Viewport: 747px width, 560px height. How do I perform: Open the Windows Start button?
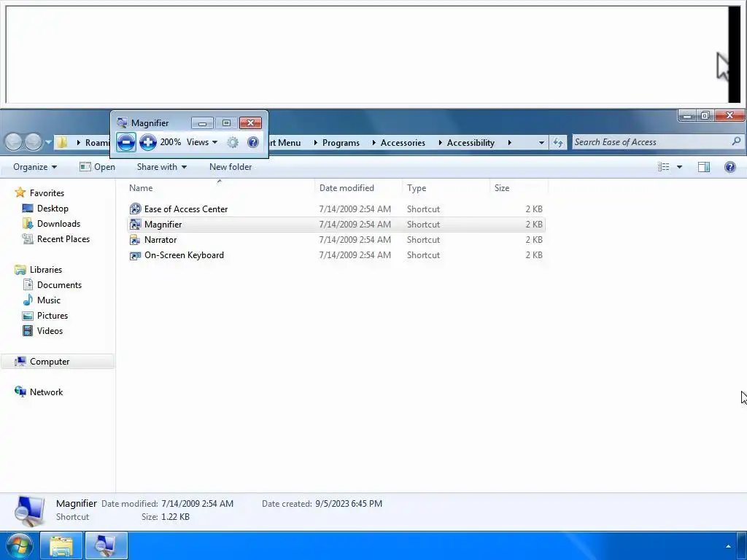click(19, 545)
